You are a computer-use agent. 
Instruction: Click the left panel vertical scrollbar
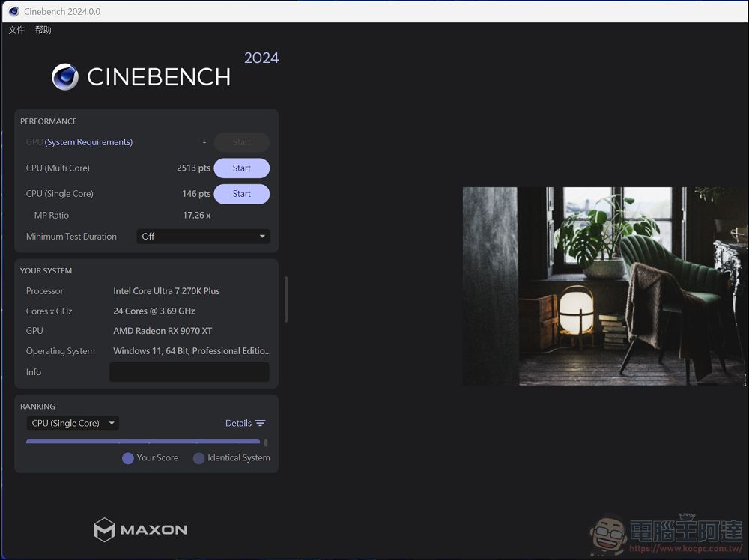click(x=286, y=299)
